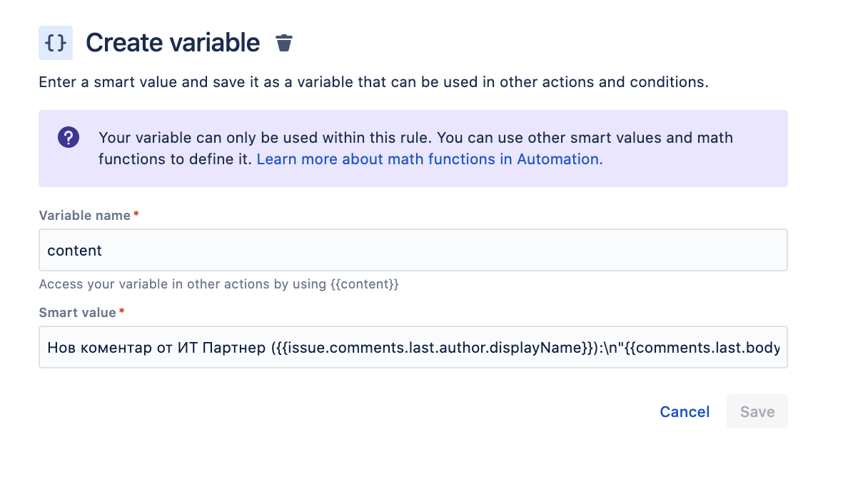Viewport: 868px width, 477px height.
Task: Click into the Smart value input field
Action: [413, 348]
